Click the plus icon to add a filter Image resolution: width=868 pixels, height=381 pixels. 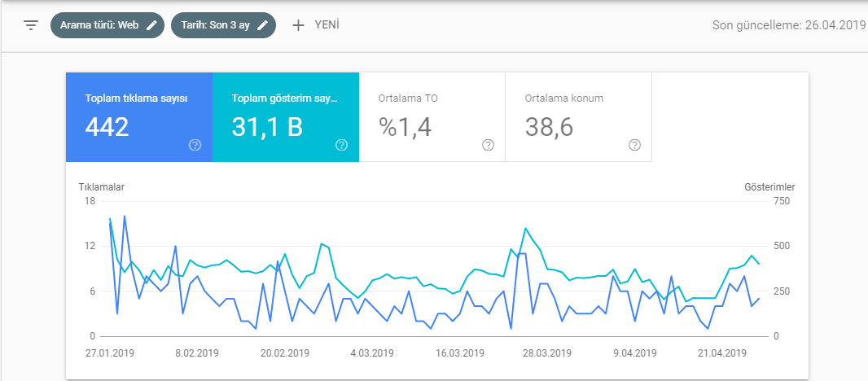coord(298,25)
